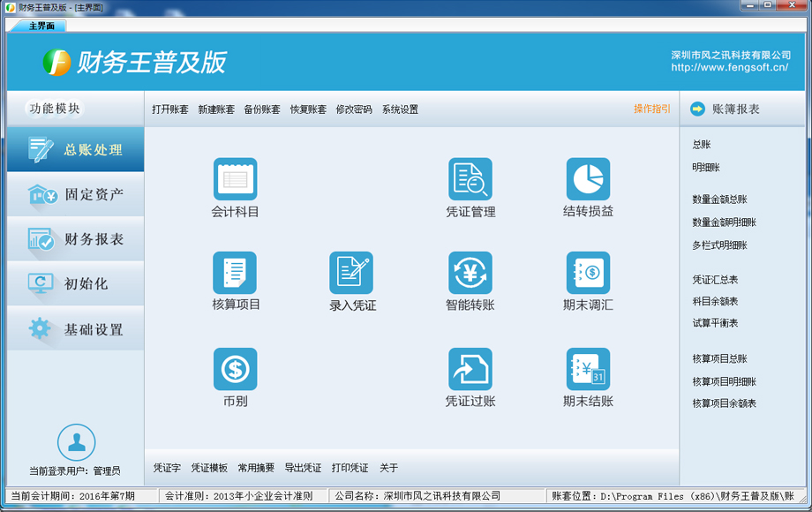Open the 凭证管理 icon

pos(470,179)
